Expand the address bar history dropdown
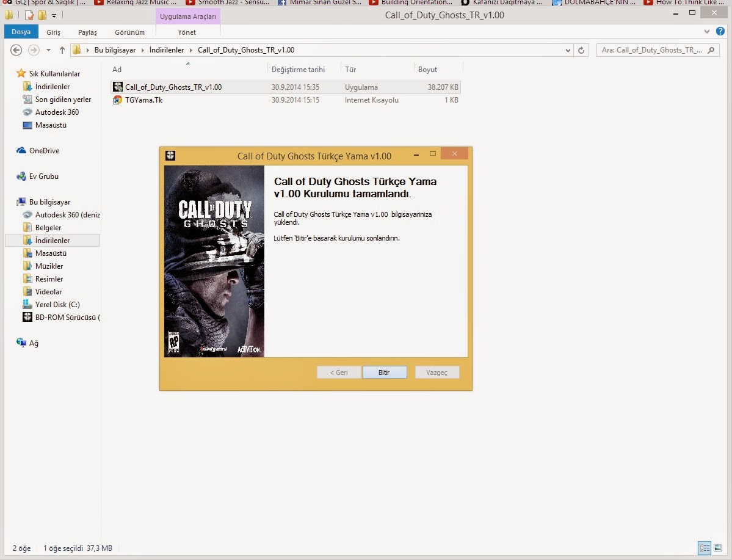This screenshot has width=732, height=560. pos(568,50)
